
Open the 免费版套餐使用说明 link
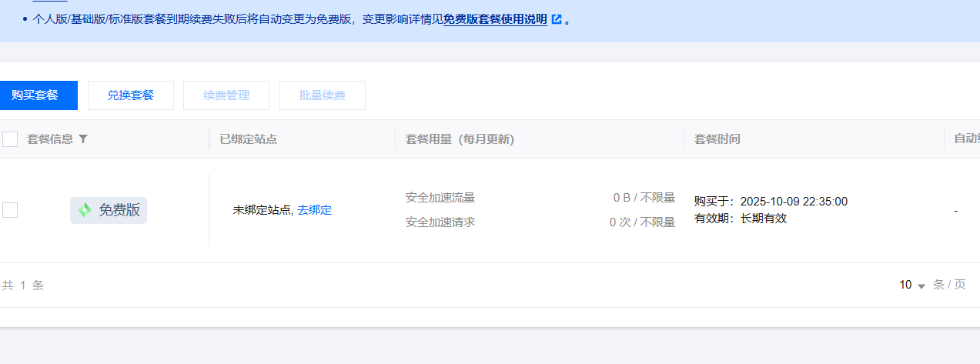pyautogui.click(x=495, y=20)
